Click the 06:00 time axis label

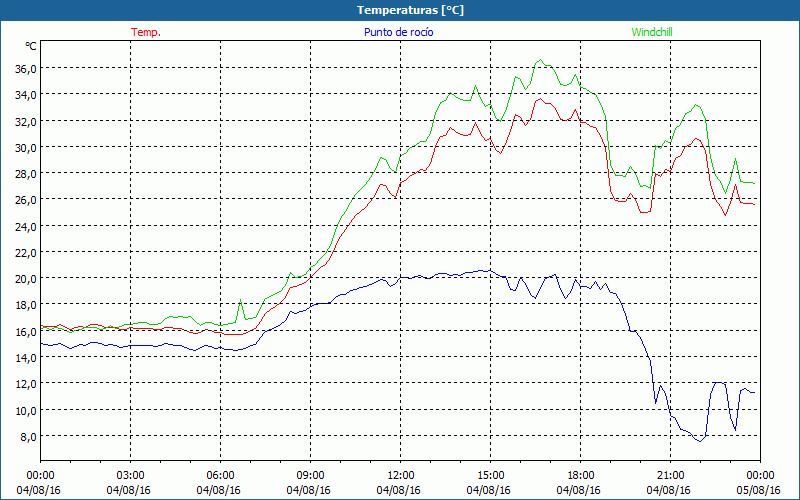point(220,476)
